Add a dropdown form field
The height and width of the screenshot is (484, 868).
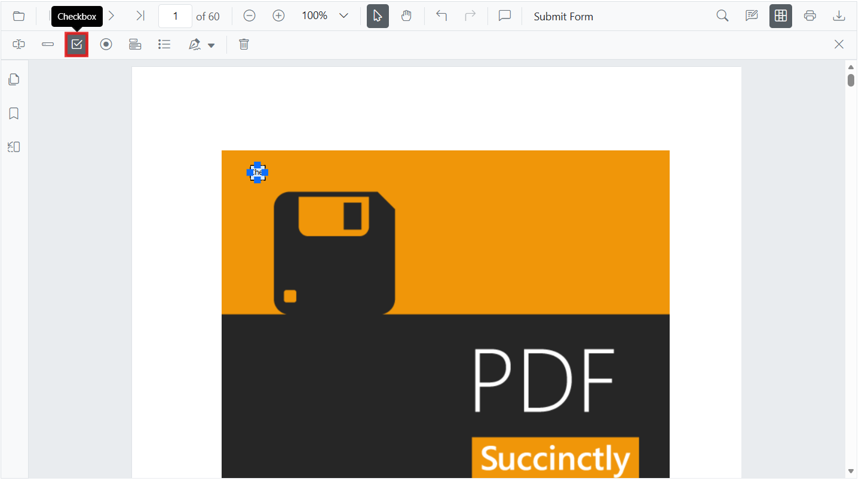pyautogui.click(x=135, y=45)
